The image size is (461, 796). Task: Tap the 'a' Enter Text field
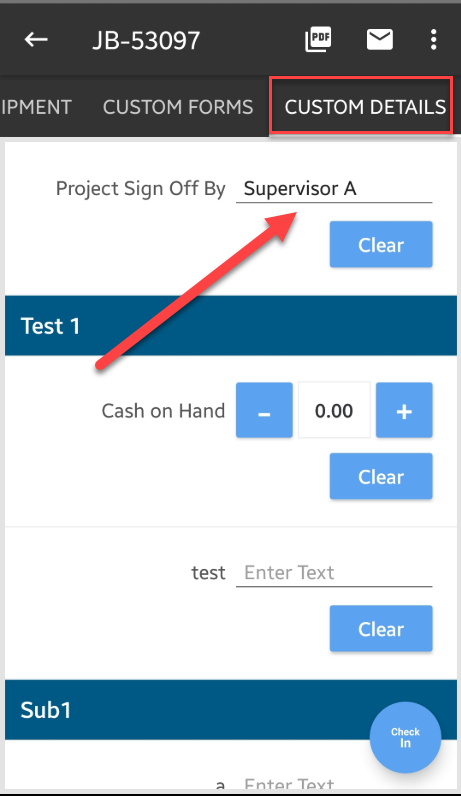[x=334, y=784]
